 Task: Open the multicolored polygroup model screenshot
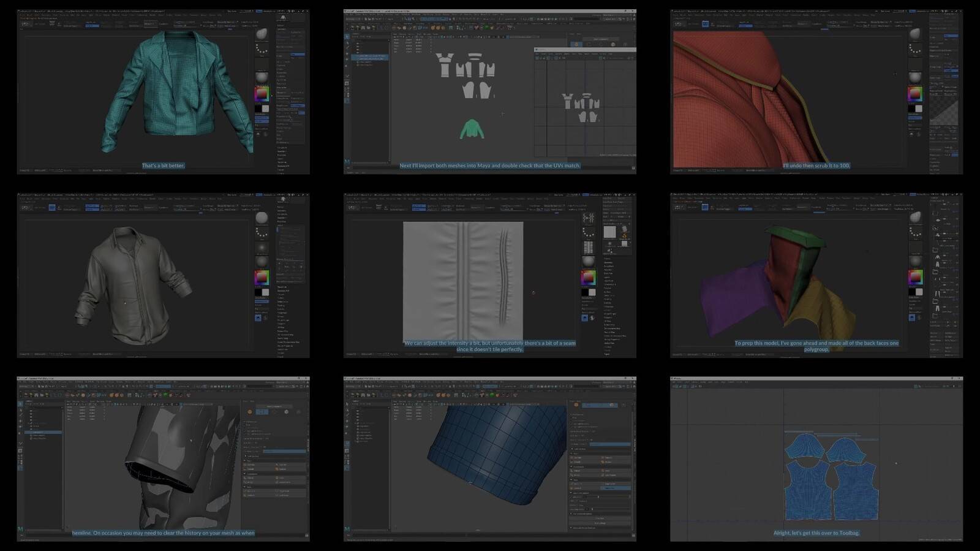(816, 275)
